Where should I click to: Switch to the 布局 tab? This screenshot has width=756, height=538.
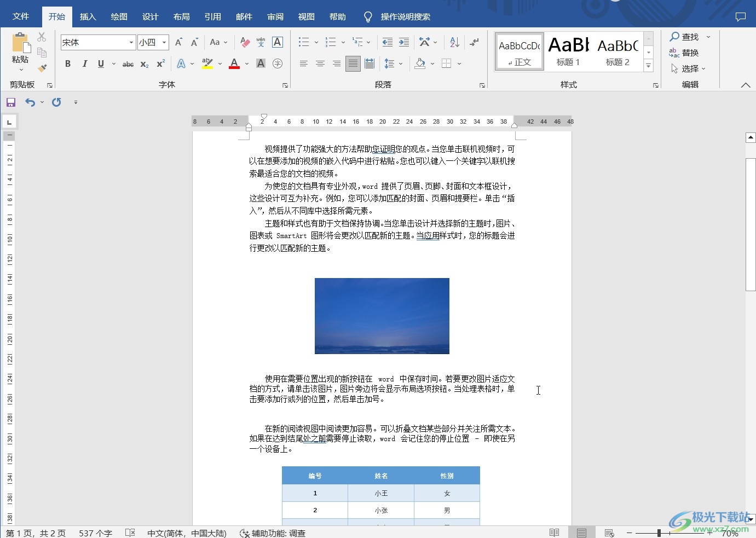point(181,16)
